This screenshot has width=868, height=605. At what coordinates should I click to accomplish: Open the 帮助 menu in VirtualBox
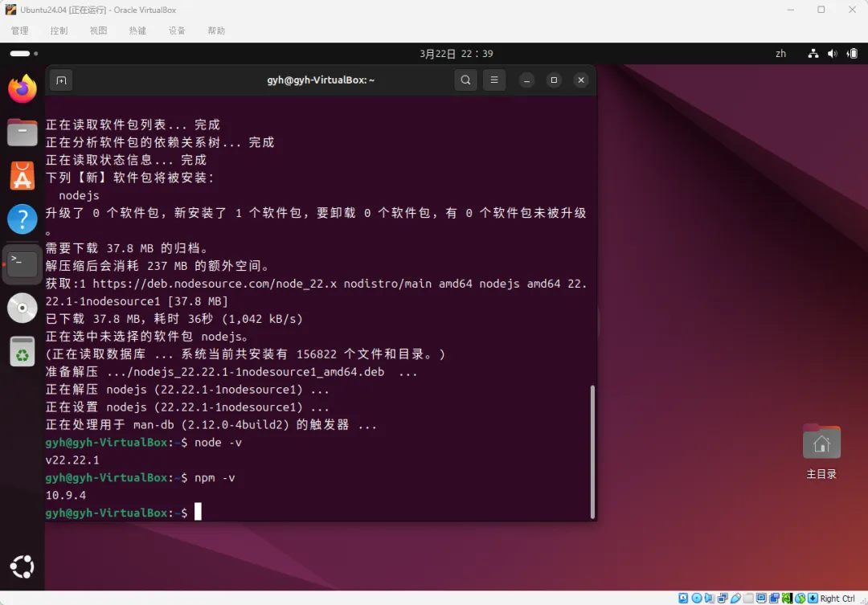pos(216,31)
